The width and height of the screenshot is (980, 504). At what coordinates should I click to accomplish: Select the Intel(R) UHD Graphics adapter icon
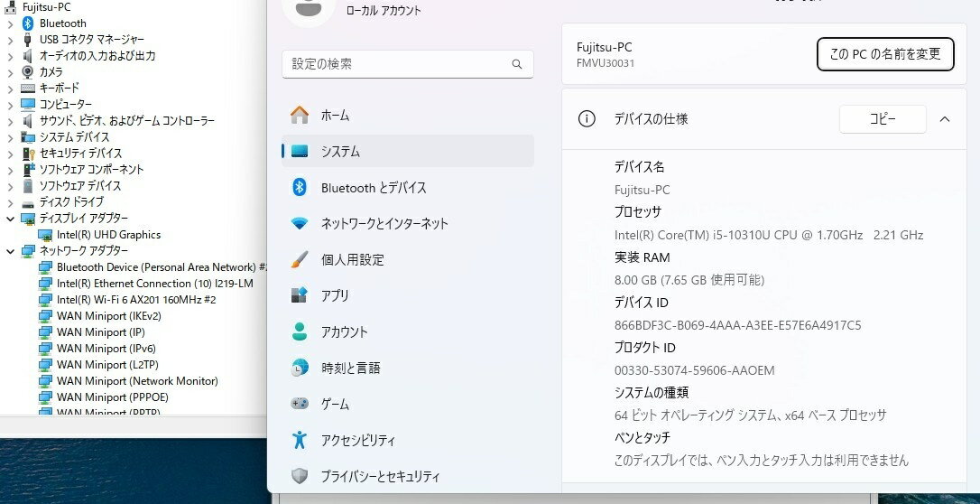45,235
